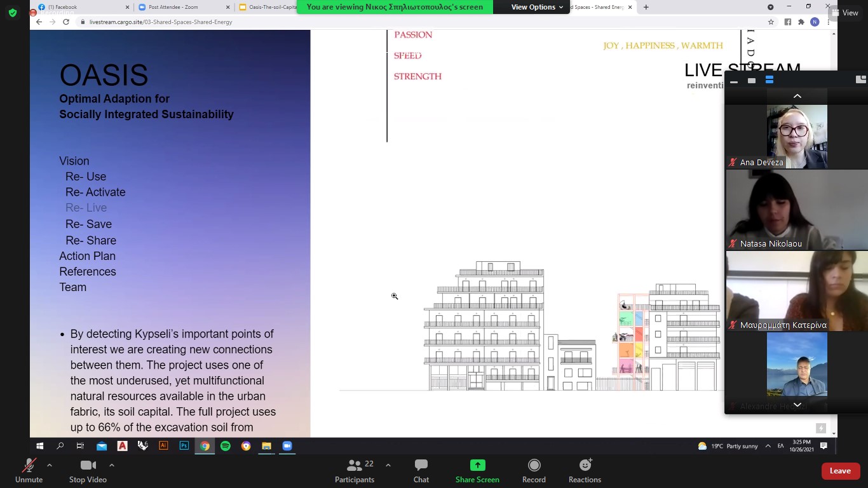Go back in the browser

click(39, 22)
